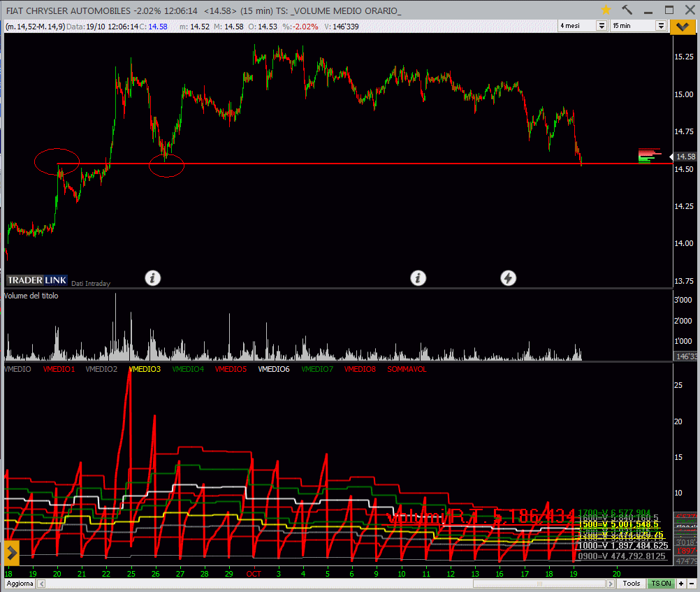Toggle the TS ON button

coord(661,584)
